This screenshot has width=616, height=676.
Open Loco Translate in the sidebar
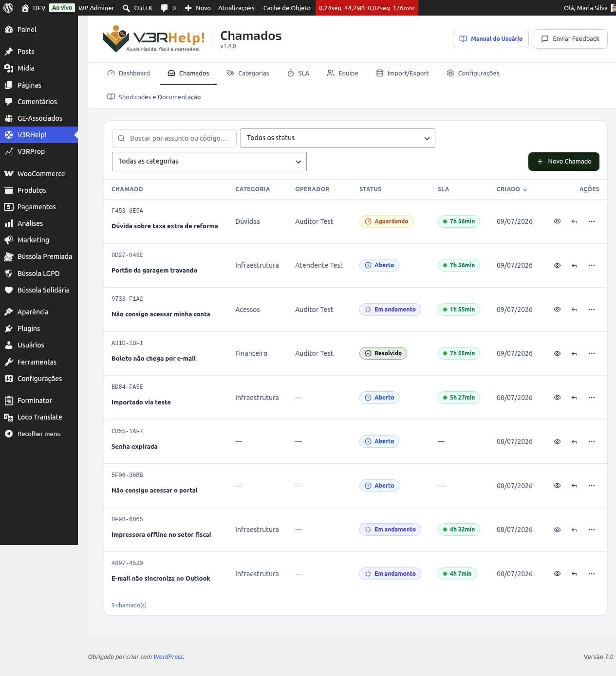point(39,417)
